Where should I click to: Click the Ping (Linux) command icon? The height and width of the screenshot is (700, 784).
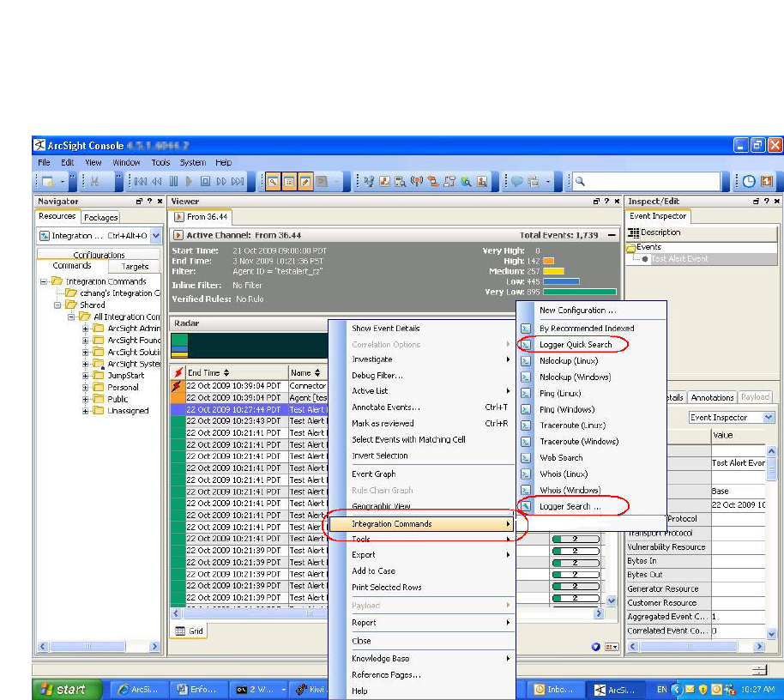point(526,393)
